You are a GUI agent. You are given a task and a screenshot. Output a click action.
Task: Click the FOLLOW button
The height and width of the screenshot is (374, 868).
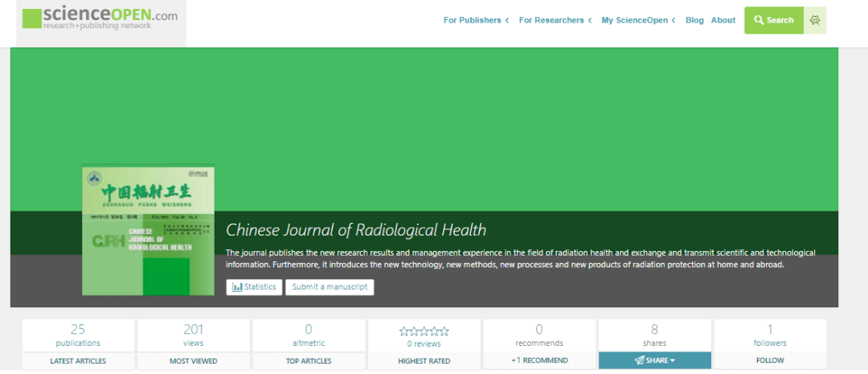pos(770,360)
